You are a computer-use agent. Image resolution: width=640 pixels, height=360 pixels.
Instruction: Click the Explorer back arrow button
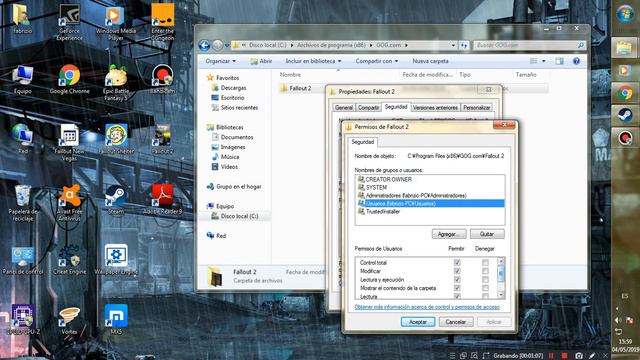click(x=204, y=45)
